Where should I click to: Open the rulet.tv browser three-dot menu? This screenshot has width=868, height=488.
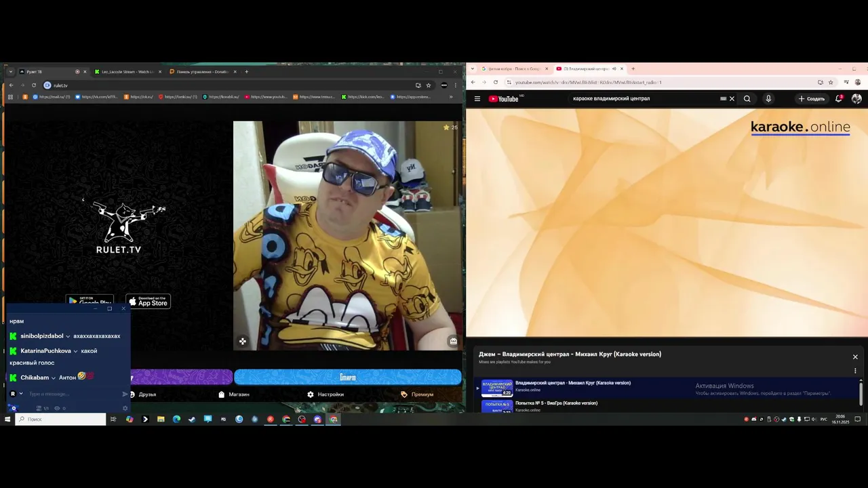coord(456,85)
